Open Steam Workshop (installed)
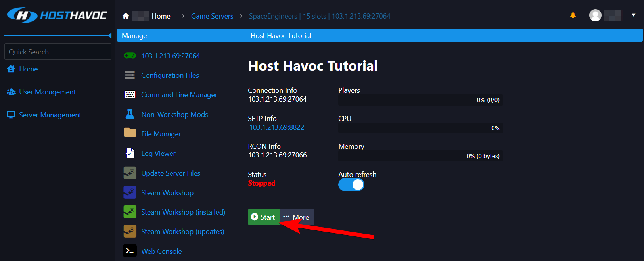Image resolution: width=644 pixels, height=261 pixels. [183, 212]
